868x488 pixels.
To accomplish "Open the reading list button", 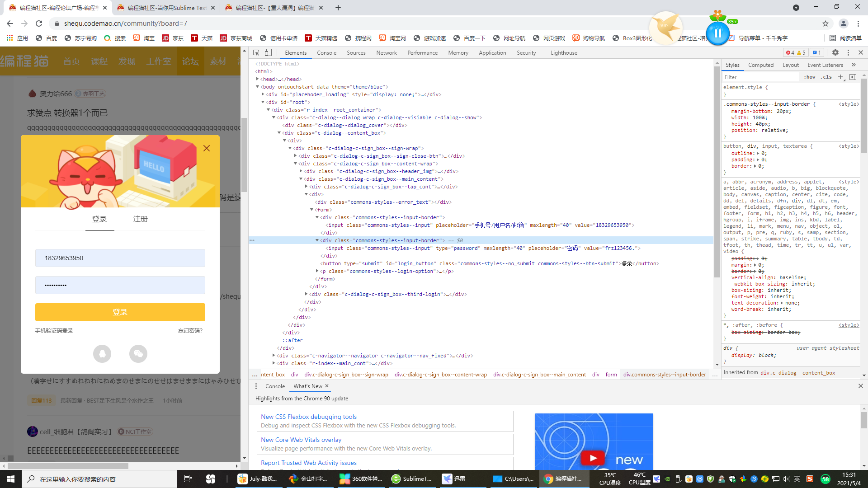I will (x=845, y=38).
